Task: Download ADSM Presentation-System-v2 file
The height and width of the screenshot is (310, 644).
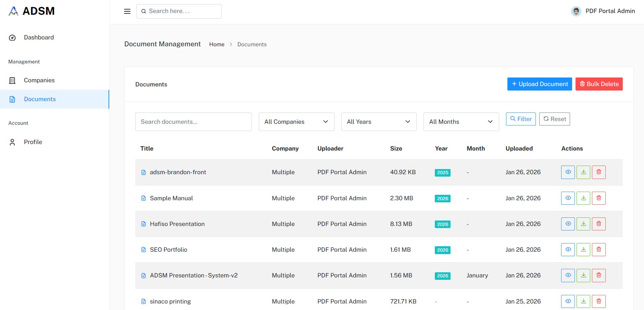Action: tap(583, 275)
